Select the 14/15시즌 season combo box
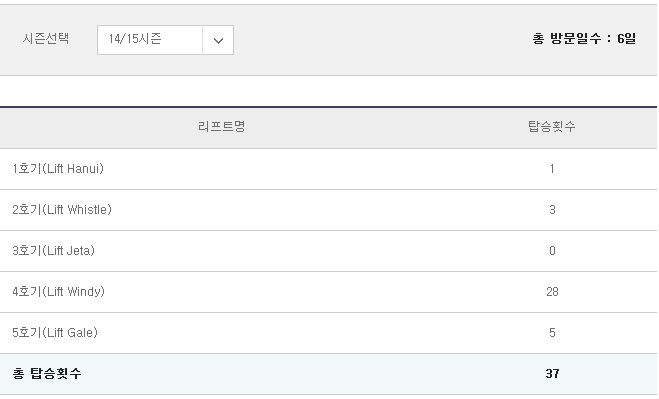Viewport: 659px width, 399px height. point(165,40)
